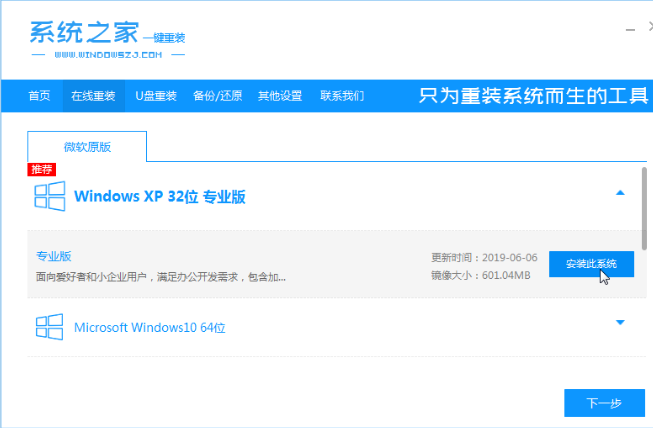Select the 在线重装 menu item

(x=93, y=96)
